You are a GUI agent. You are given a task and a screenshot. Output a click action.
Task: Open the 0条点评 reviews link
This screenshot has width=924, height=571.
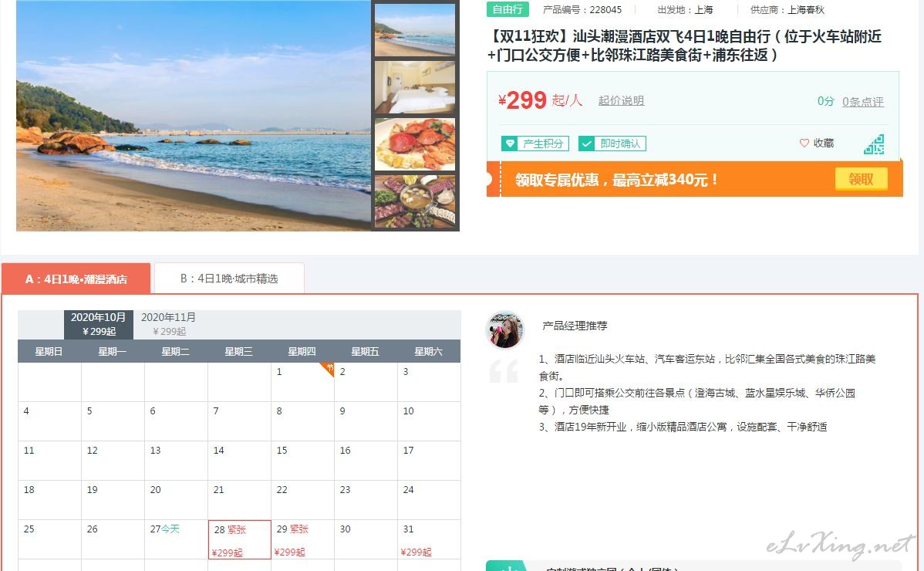[863, 101]
